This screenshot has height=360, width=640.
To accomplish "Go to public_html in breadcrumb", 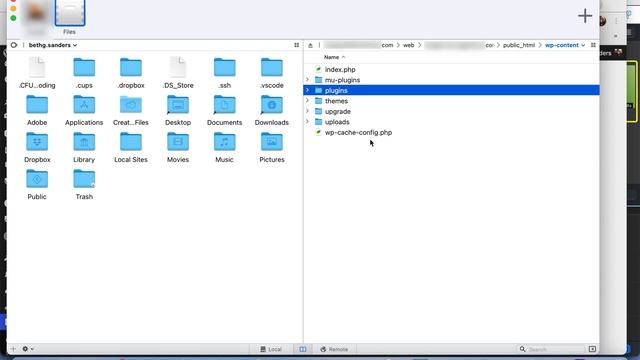I will (519, 45).
